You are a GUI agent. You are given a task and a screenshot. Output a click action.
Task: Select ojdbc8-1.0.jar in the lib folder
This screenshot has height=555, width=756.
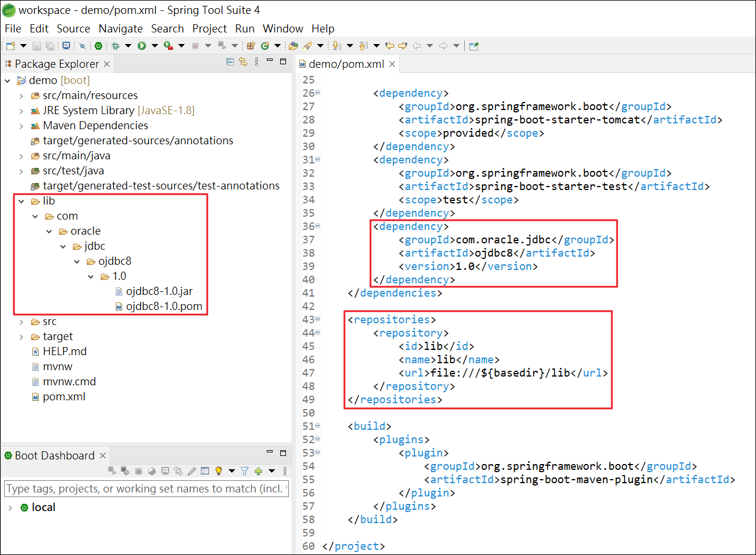[x=159, y=291]
